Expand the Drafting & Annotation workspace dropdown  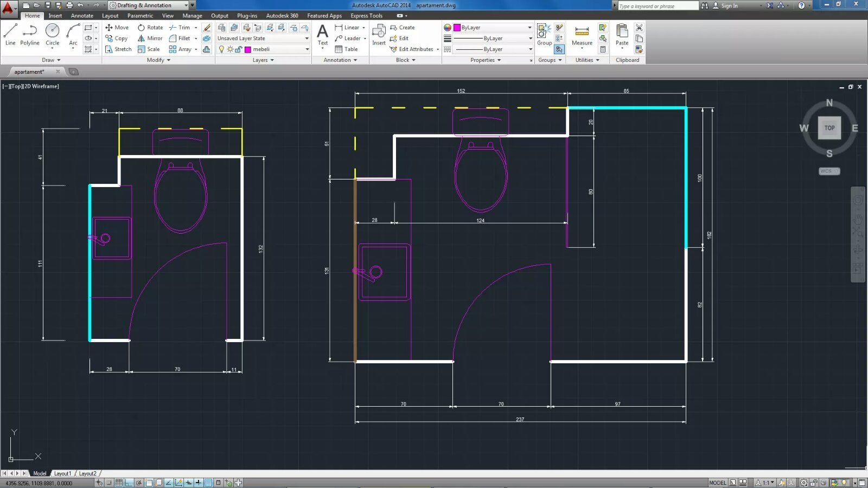pyautogui.click(x=186, y=5)
